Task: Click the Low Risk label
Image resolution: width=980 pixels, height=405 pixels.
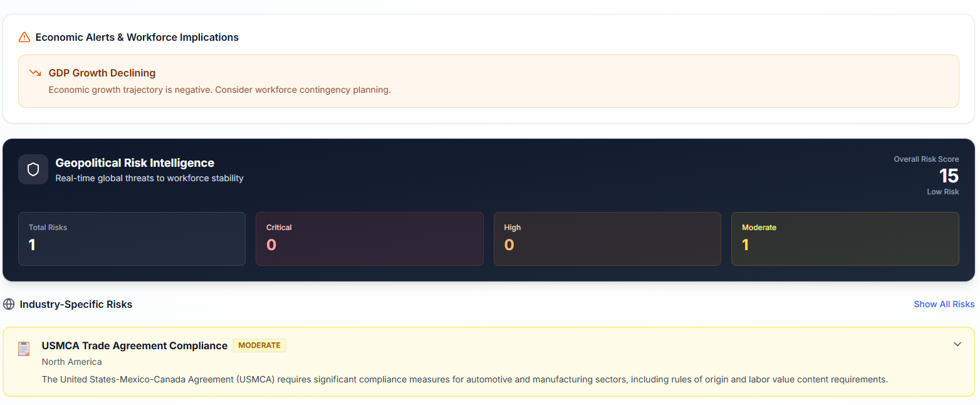Action: (x=943, y=192)
